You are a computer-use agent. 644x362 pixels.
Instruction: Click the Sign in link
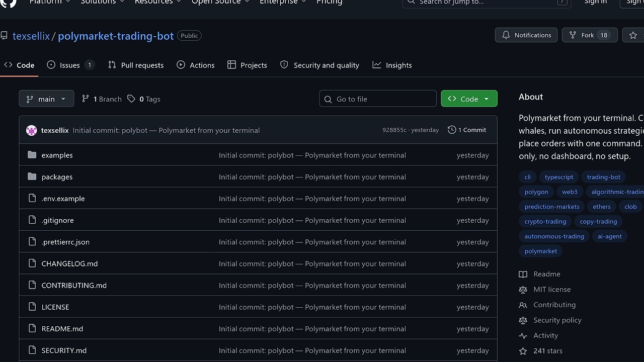coord(595,2)
